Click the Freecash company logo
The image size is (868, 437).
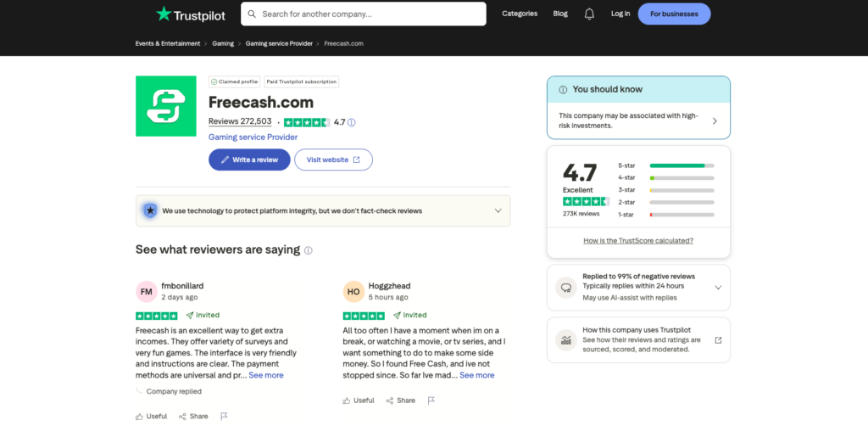[166, 106]
